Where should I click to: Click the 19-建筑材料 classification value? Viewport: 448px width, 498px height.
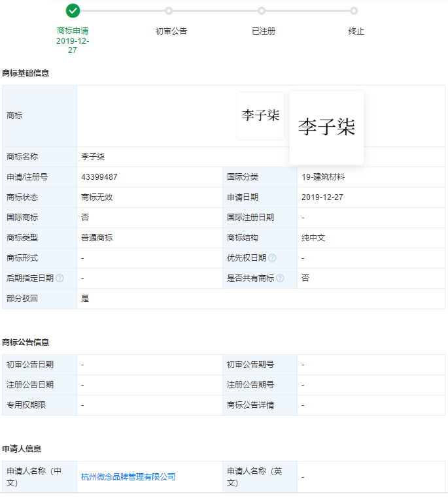click(x=323, y=177)
